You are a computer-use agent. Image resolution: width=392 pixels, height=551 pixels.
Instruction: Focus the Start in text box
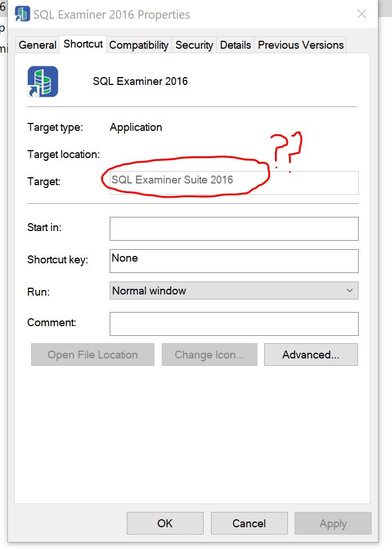pyautogui.click(x=234, y=229)
